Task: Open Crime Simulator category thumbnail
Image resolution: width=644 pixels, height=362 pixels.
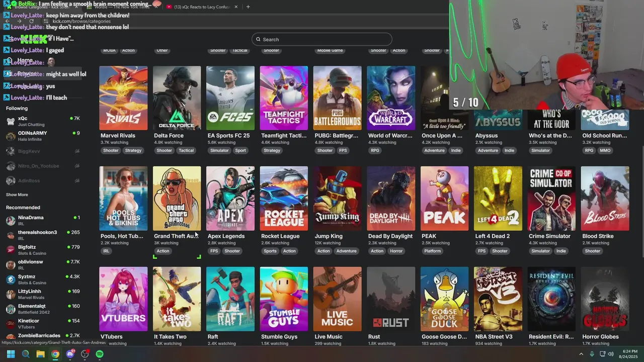Action: pyautogui.click(x=551, y=199)
